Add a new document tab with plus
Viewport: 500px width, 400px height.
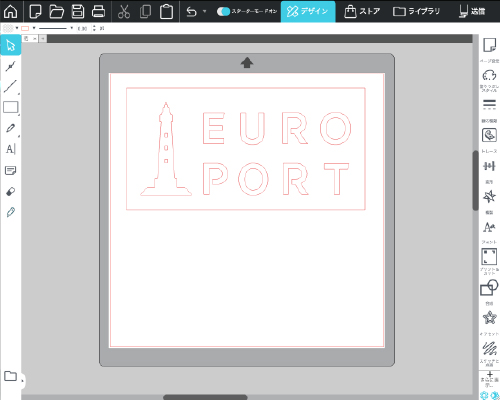(x=43, y=39)
